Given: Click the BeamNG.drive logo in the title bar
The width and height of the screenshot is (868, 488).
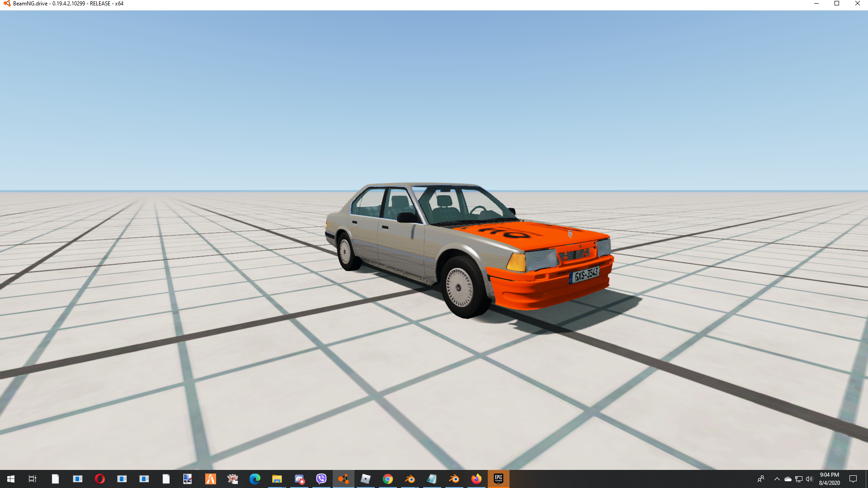Looking at the screenshot, I should [7, 4].
